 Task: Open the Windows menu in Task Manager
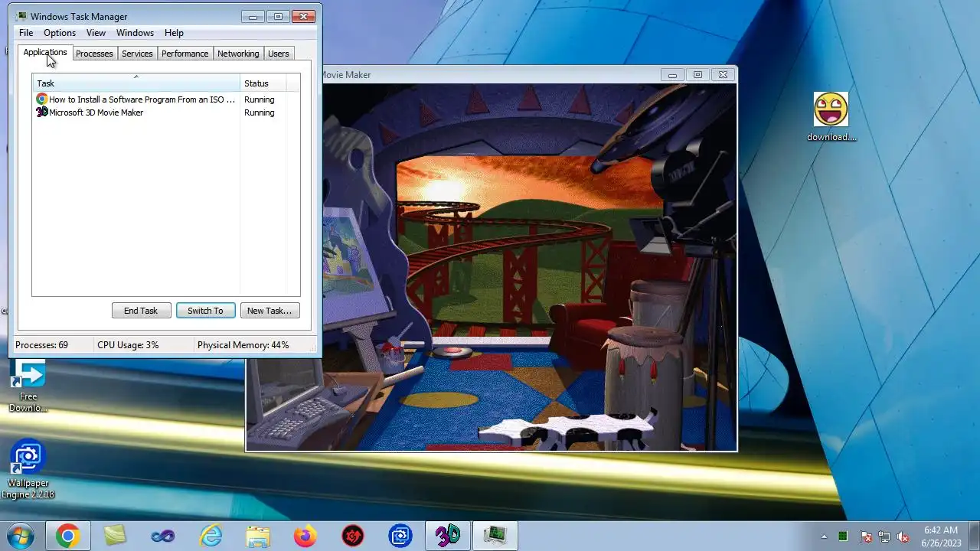[x=135, y=33]
